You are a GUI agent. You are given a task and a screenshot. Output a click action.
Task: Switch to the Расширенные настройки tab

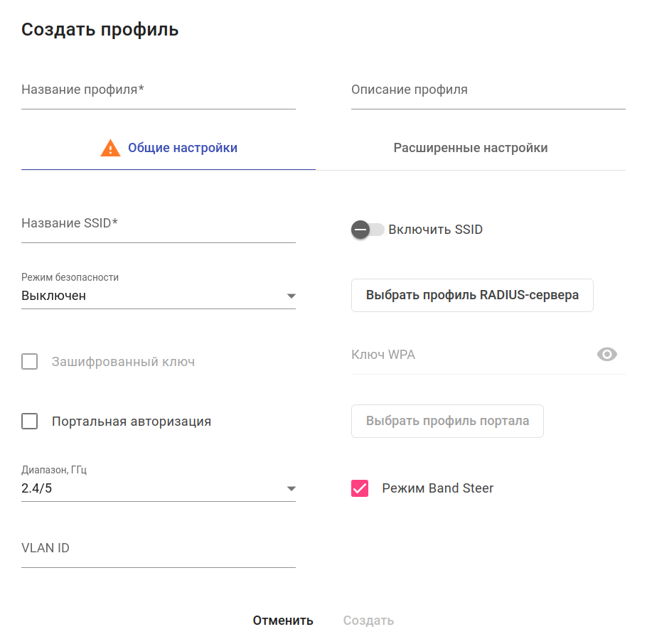click(471, 148)
